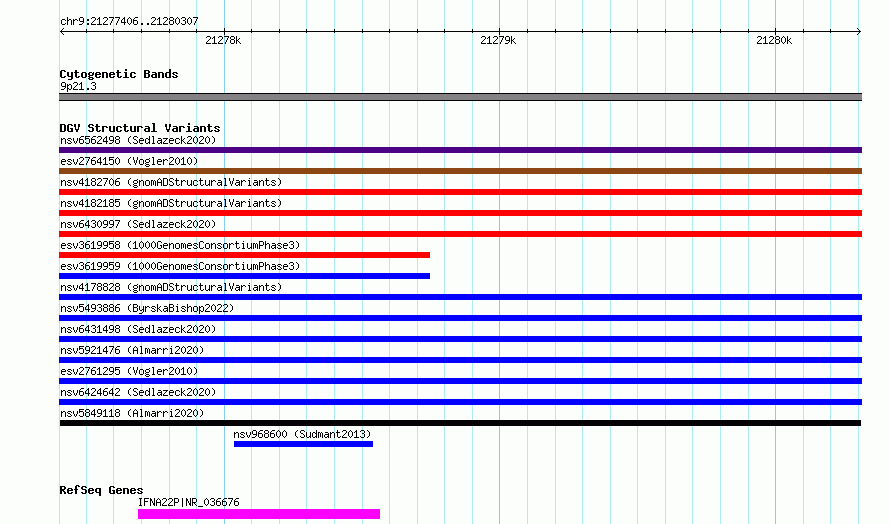The height and width of the screenshot is (524, 890).
Task: Click the nsv6562498 (Sedlazeck2020) label
Action: (138, 140)
